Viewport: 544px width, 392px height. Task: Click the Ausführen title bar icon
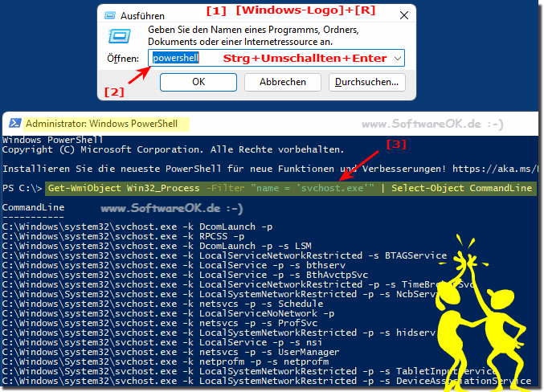point(110,15)
